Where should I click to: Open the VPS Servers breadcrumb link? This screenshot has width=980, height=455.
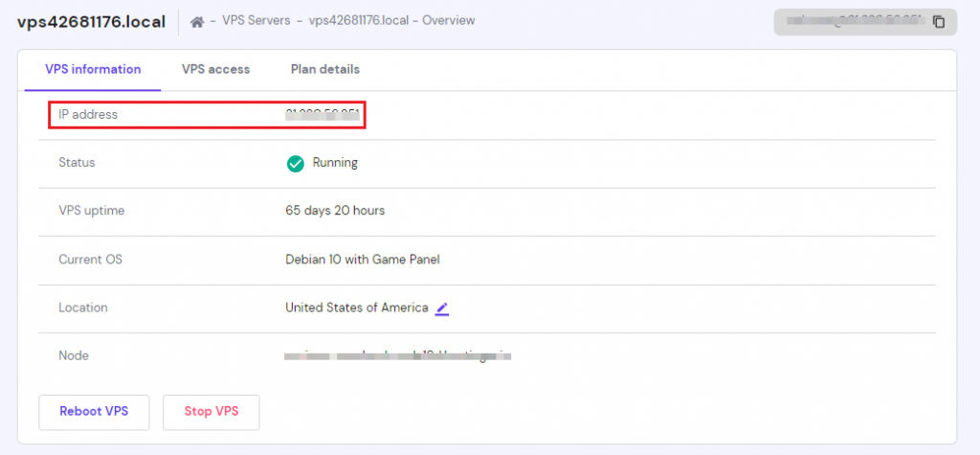pyautogui.click(x=256, y=21)
